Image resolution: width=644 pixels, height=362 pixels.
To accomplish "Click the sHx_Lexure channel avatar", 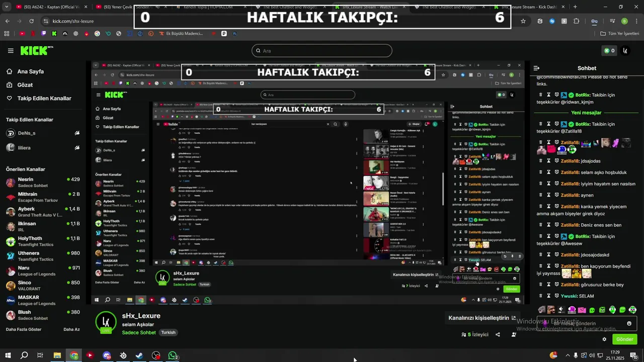I will pyautogui.click(x=106, y=323).
